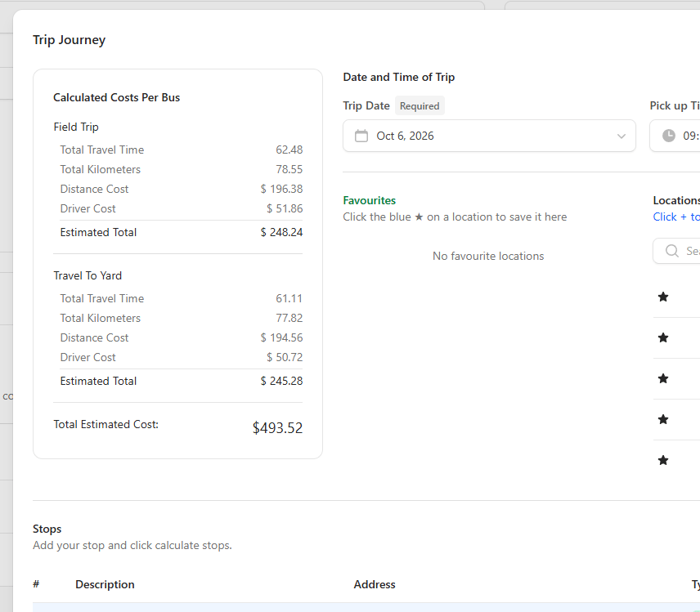
Task: Click the 'Click + to' link under Locations
Action: pyautogui.click(x=676, y=217)
